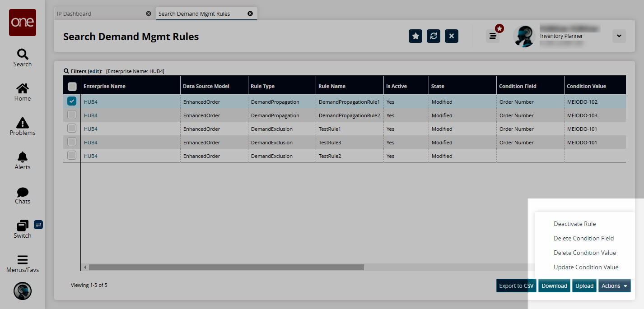Check the TestRule2 row checkbox

(x=72, y=156)
